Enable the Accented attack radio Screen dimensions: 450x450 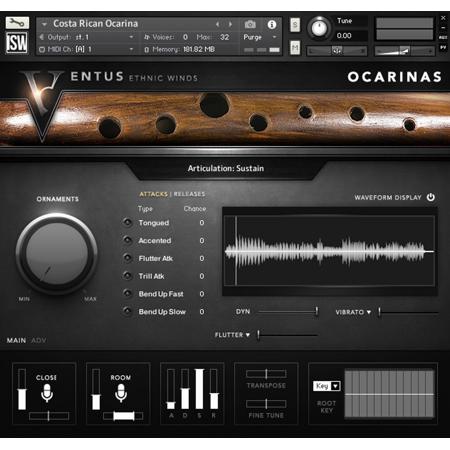(127, 240)
